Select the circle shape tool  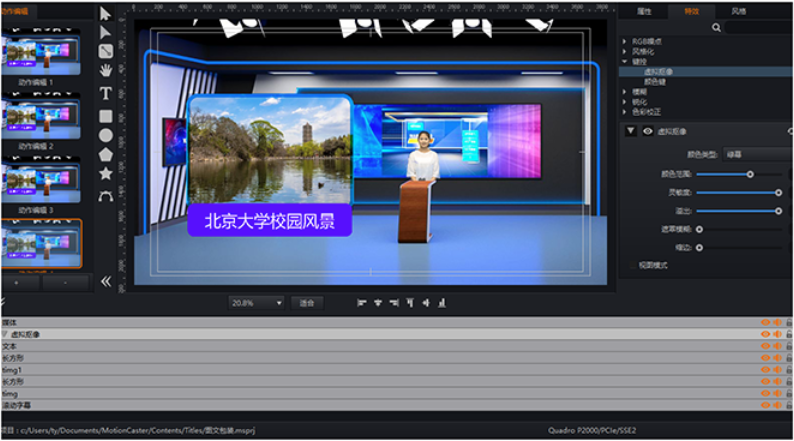[x=106, y=135]
